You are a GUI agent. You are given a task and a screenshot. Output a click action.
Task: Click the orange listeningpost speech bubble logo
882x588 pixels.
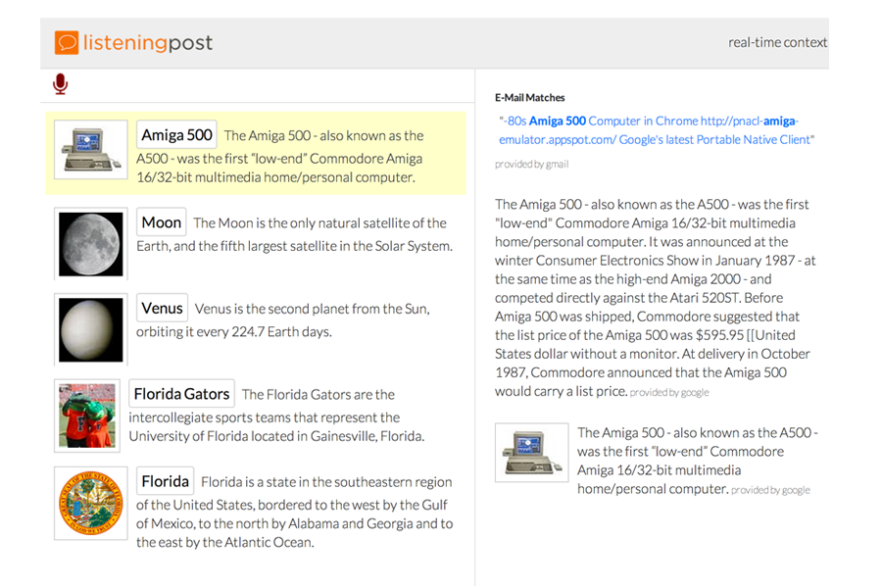tap(67, 43)
